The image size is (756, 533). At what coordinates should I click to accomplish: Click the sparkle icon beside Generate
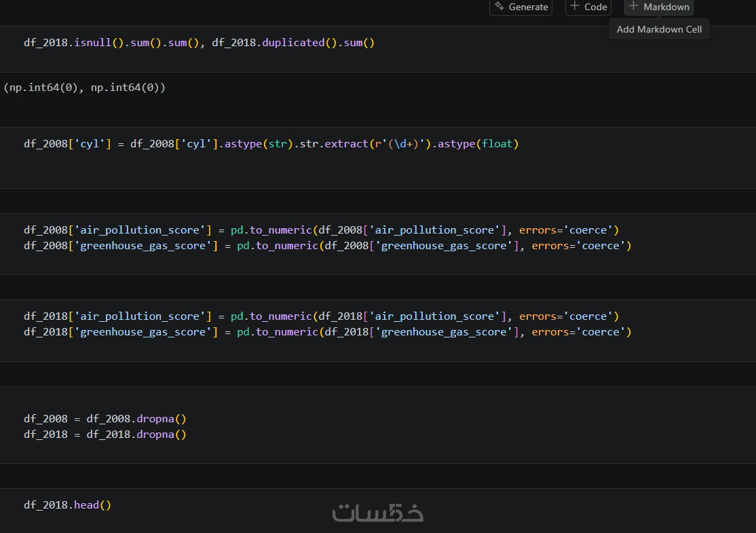pyautogui.click(x=499, y=6)
